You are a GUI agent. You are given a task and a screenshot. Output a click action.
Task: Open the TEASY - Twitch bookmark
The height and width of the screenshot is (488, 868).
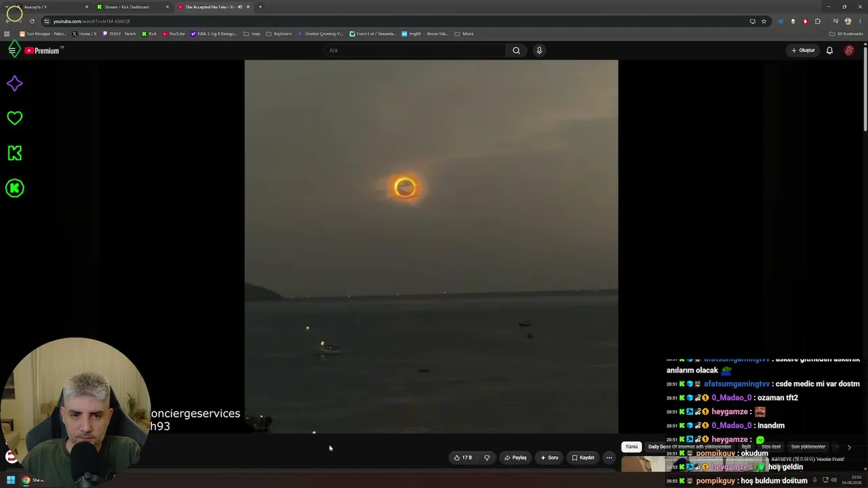tap(119, 34)
